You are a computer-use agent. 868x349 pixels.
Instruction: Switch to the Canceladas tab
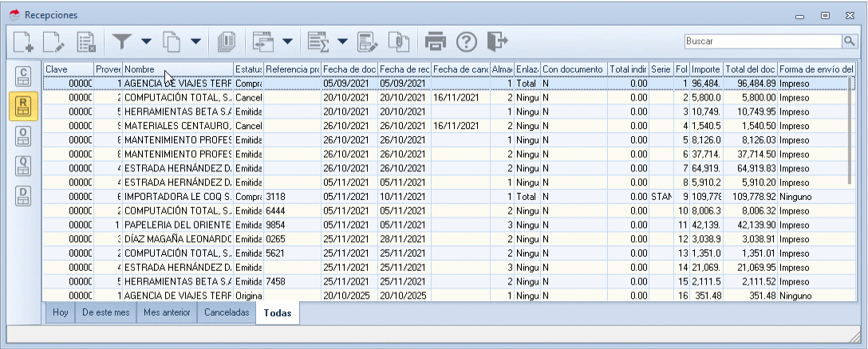click(x=226, y=313)
